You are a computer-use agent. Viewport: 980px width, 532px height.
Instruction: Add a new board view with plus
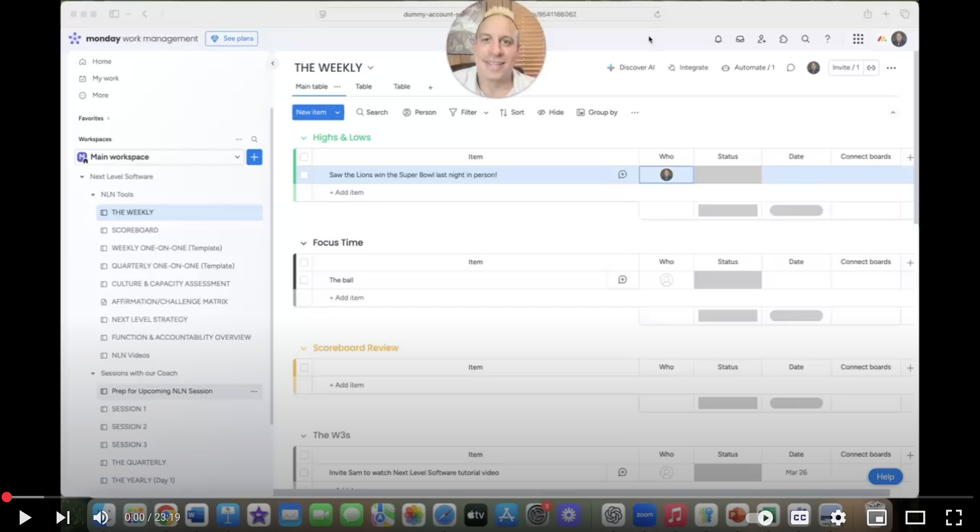coord(430,87)
